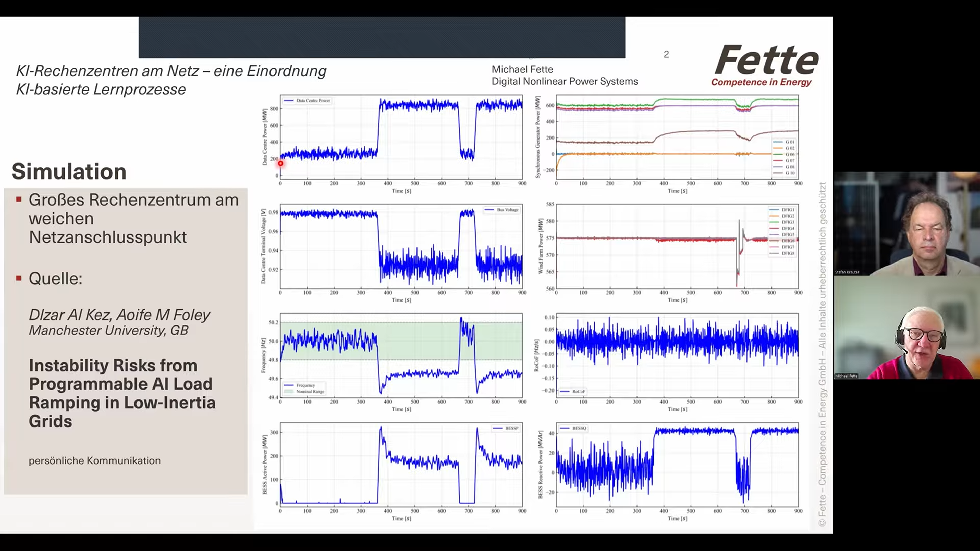Click the tagline 'Competence in Energy'
This screenshot has height=551, width=980.
pyautogui.click(x=761, y=82)
